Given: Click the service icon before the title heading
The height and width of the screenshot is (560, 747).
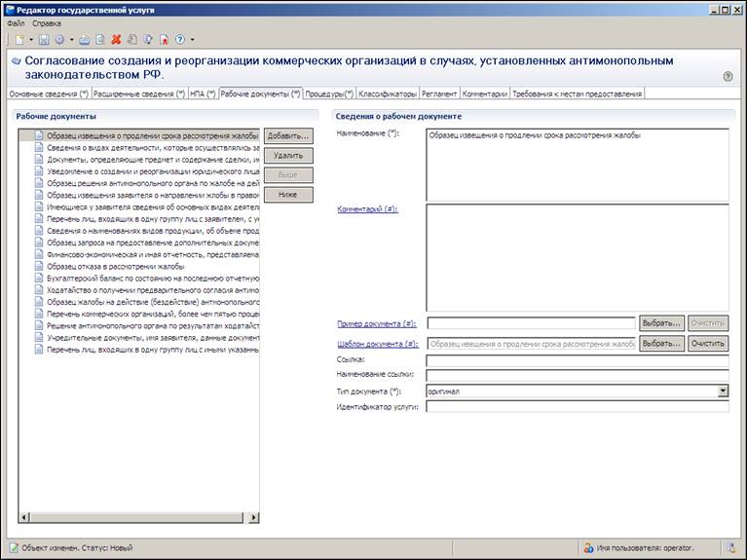Looking at the screenshot, I should click(x=17, y=61).
